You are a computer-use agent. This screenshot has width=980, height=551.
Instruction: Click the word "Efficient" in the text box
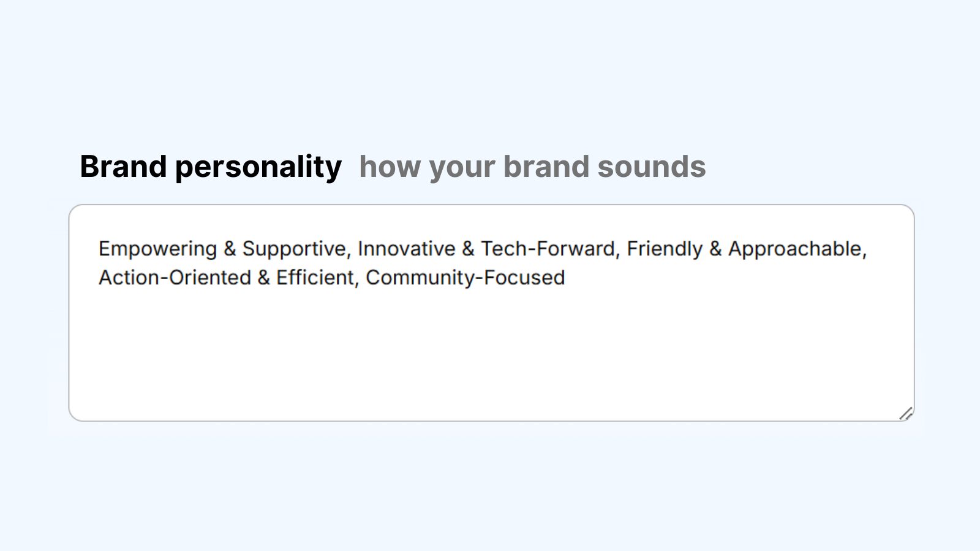click(316, 277)
